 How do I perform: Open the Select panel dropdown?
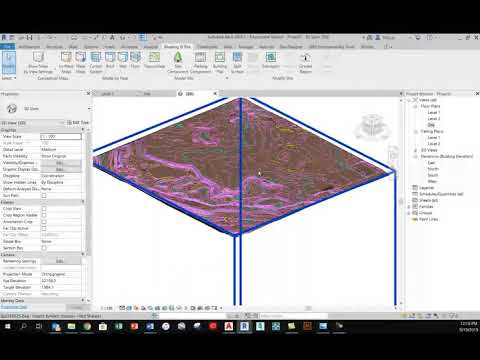9,78
